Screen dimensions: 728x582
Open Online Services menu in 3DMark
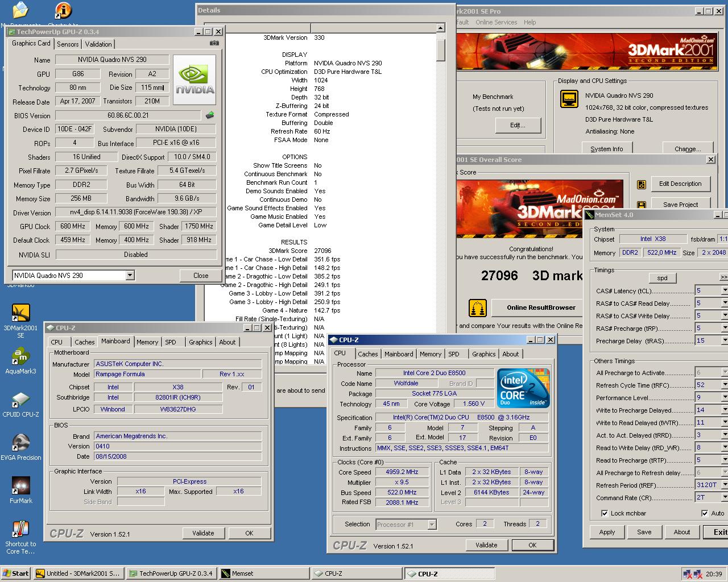tap(497, 22)
